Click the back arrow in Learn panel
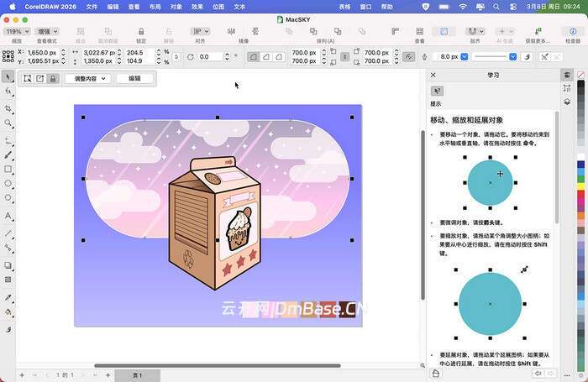This screenshot has width=588, height=382. [538, 374]
